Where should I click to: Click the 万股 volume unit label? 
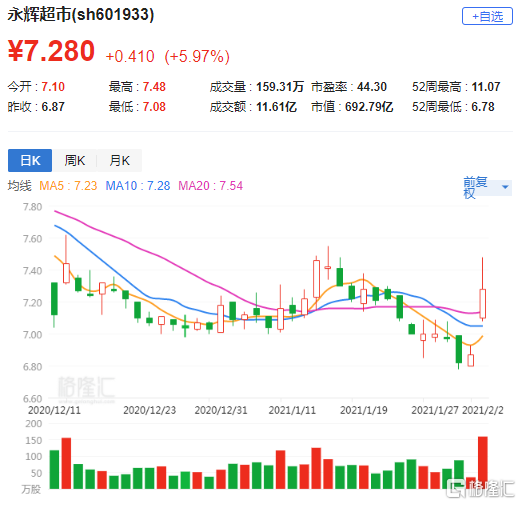[x=31, y=489]
